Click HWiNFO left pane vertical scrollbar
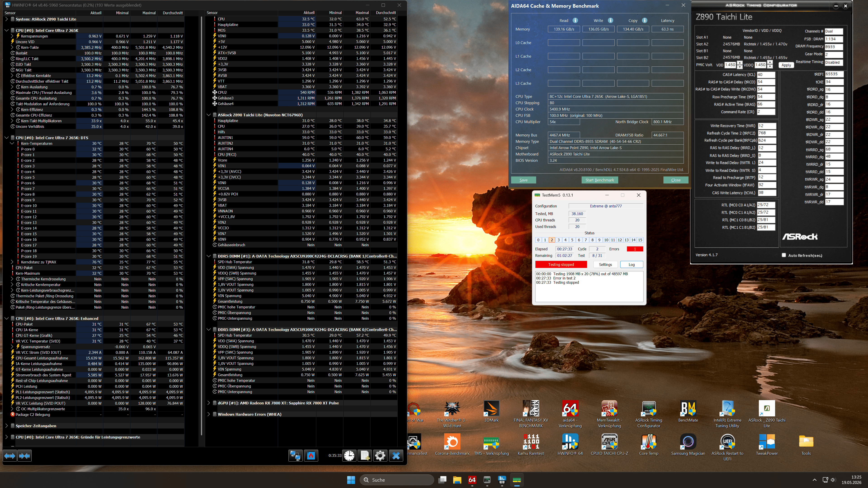 201,226
